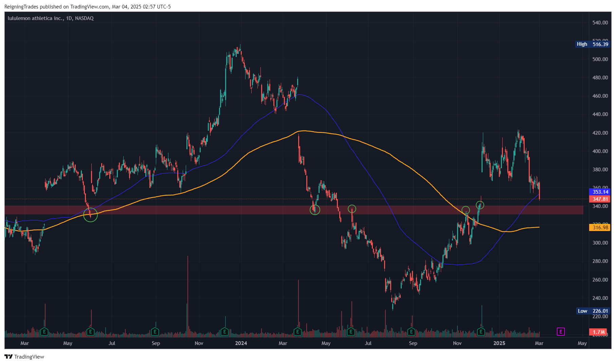Viewport: 616px width, 364px height.
Task: Click the 460.00 price axis label
Action: click(x=600, y=96)
